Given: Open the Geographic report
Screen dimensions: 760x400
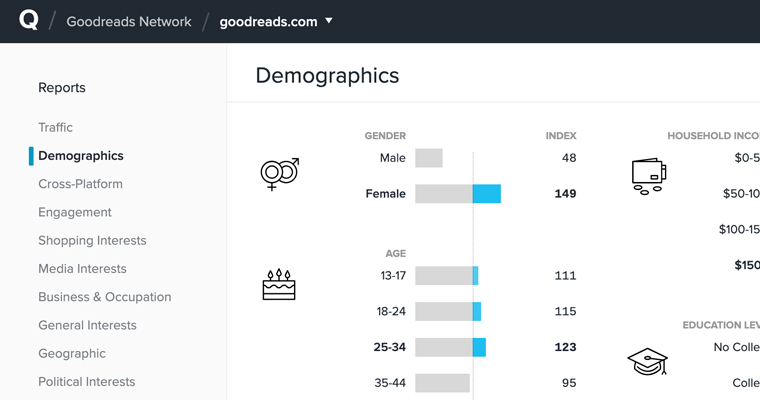Looking at the screenshot, I should coord(72,353).
